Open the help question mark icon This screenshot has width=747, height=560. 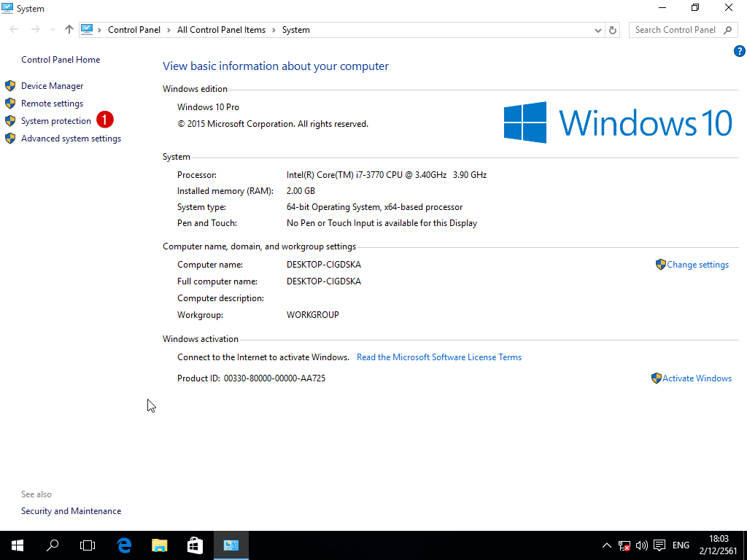[740, 51]
